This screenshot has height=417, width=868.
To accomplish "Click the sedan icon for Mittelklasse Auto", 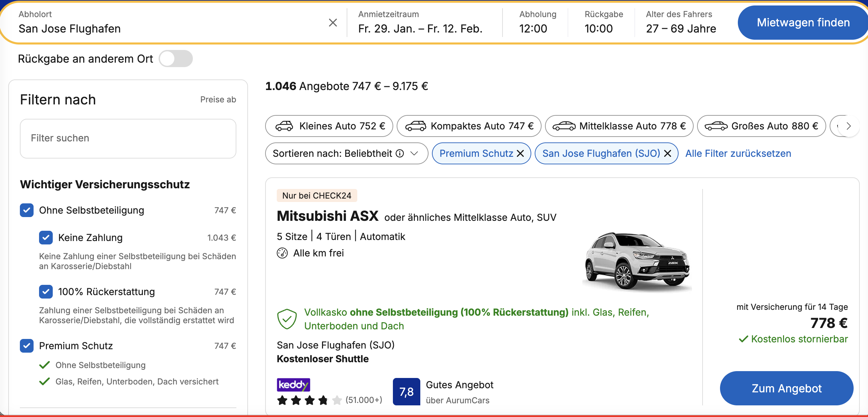I will click(564, 126).
